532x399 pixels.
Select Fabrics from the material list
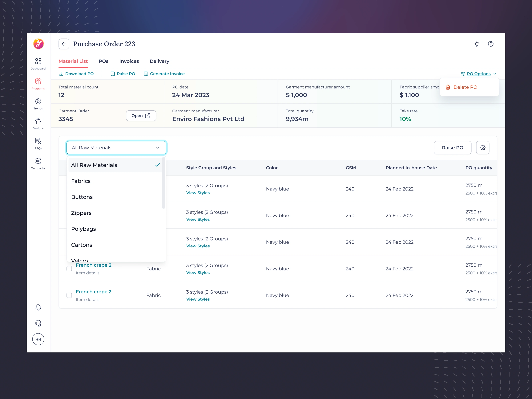(81, 181)
